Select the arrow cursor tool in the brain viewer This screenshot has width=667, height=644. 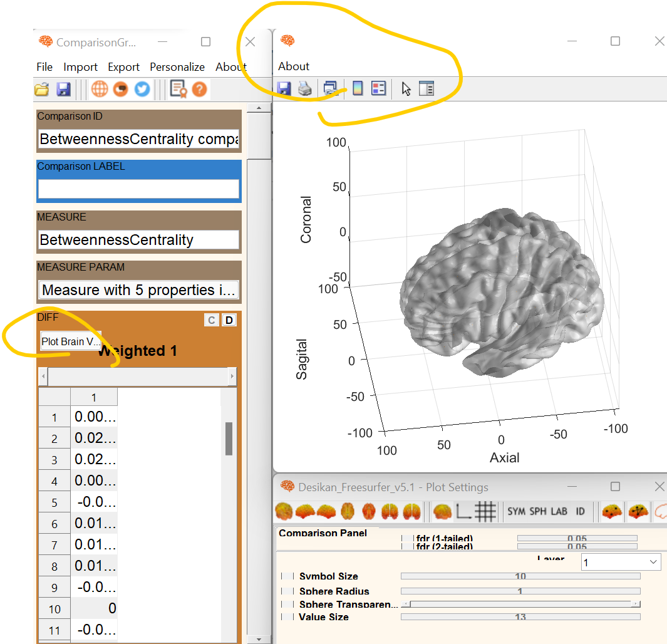[x=406, y=88]
